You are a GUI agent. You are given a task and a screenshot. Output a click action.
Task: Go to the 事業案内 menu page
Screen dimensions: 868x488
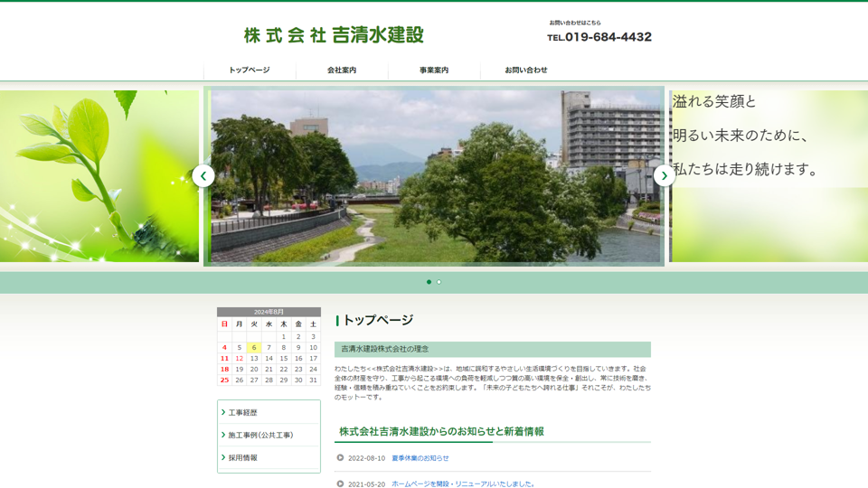pyautogui.click(x=434, y=70)
